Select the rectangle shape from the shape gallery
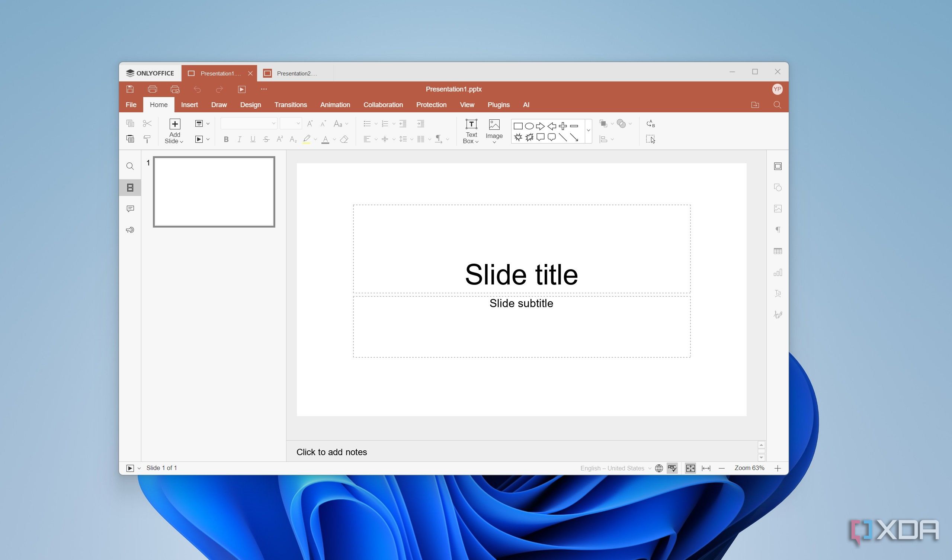The image size is (952, 560). point(518,126)
